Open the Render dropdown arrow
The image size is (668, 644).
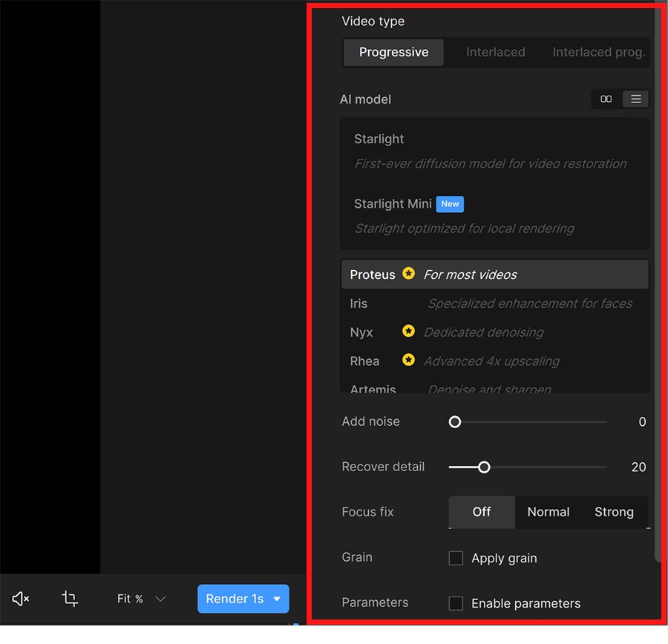tap(277, 599)
